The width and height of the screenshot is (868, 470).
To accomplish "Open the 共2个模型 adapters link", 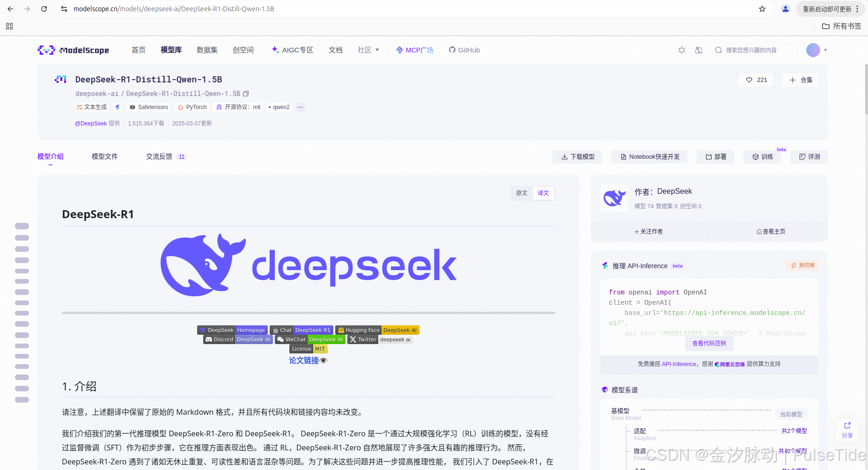I will (794, 431).
